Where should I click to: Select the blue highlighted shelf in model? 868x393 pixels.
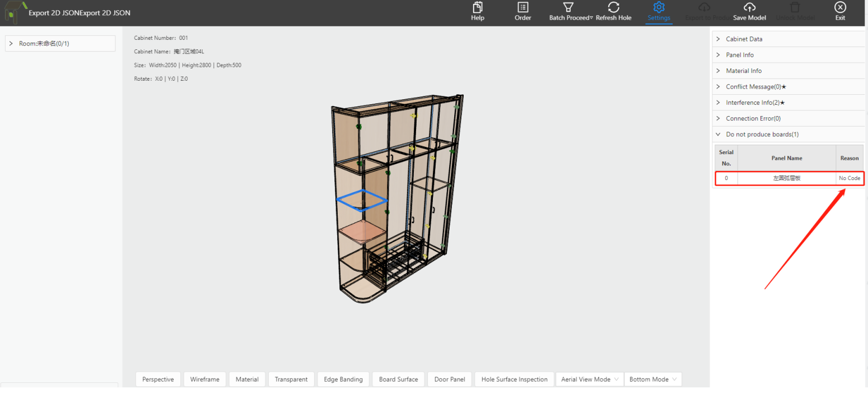point(362,200)
